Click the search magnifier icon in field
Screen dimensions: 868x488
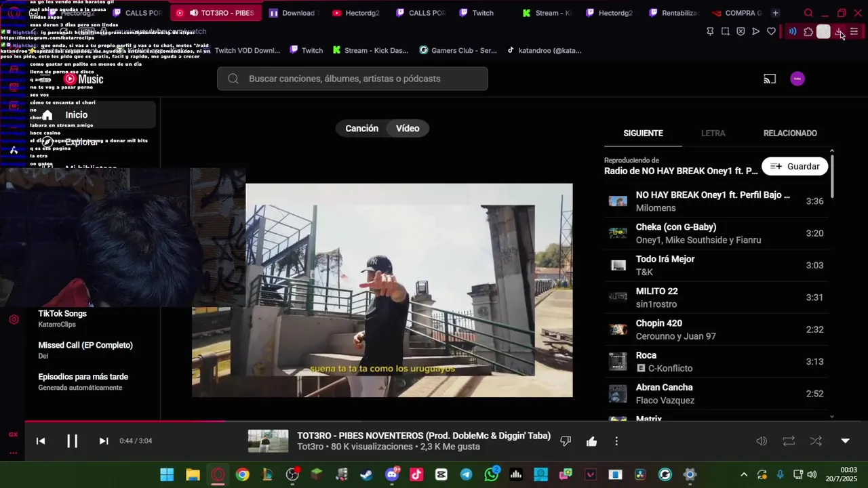pos(233,79)
